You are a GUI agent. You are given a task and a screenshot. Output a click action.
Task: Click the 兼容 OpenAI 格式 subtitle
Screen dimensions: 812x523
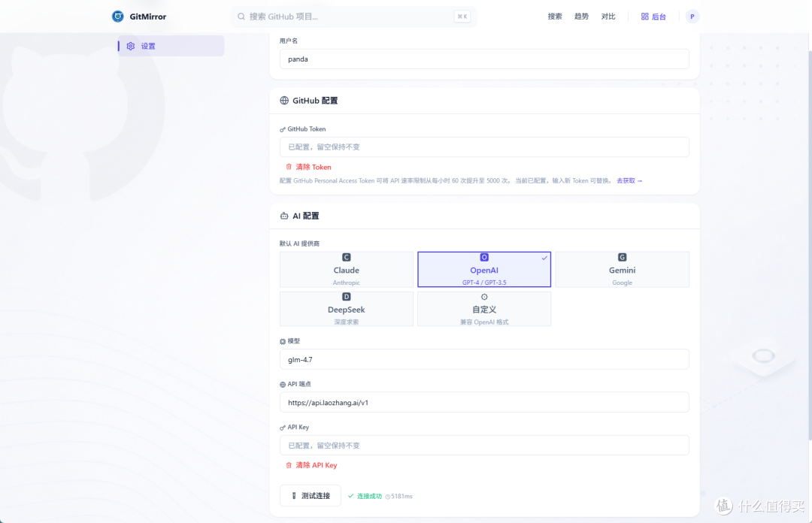(484, 322)
